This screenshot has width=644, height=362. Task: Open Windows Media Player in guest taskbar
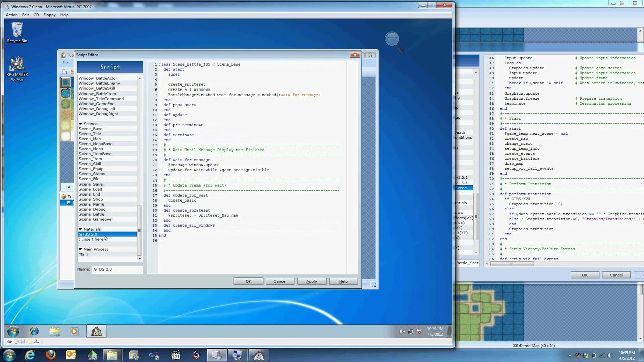74,331
